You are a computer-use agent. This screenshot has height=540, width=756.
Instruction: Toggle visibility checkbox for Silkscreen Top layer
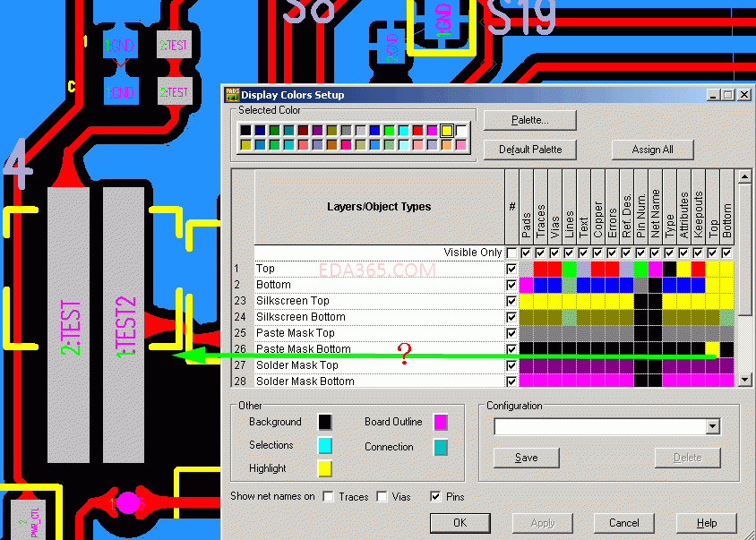coord(511,301)
